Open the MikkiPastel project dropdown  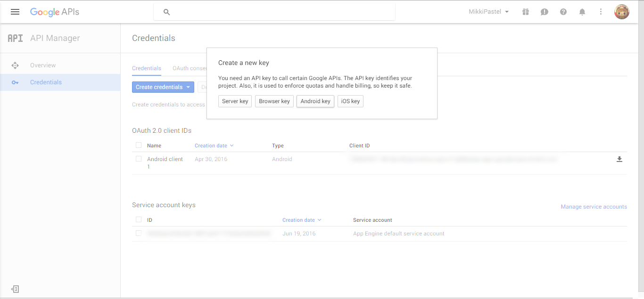coord(488,12)
